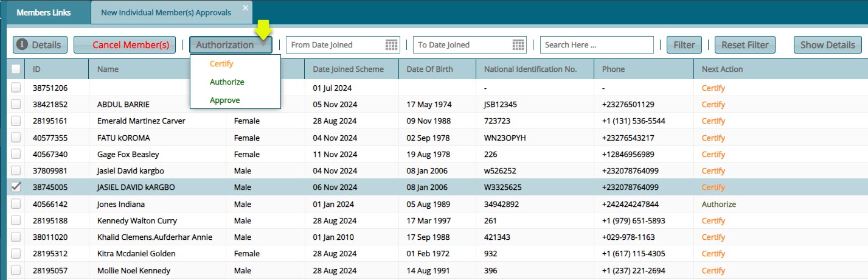
Task: Click the info icon on Details button
Action: coord(22,44)
